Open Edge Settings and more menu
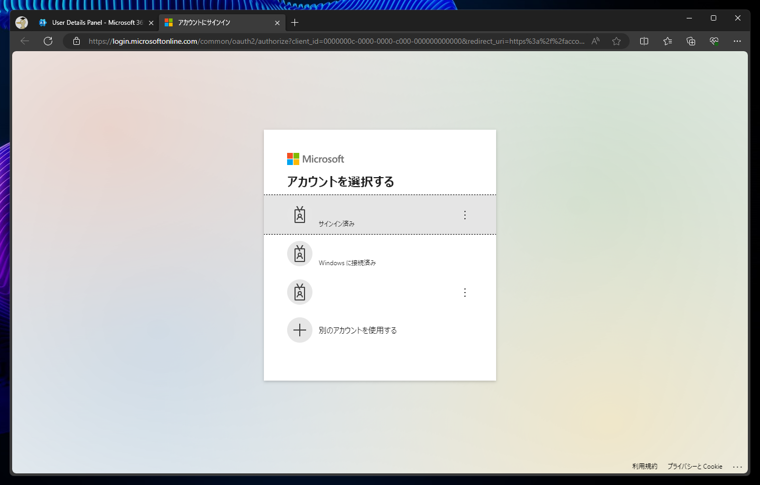The width and height of the screenshot is (760, 485). (737, 41)
